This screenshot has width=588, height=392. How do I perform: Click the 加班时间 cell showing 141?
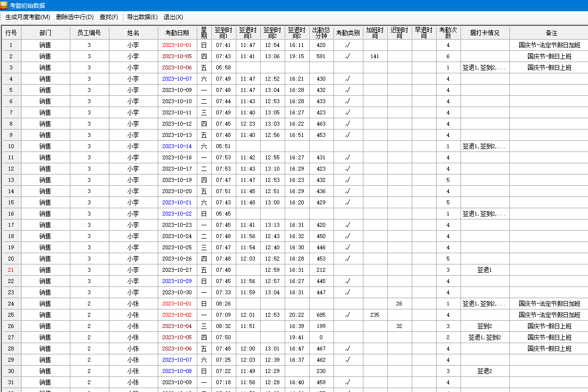point(375,56)
